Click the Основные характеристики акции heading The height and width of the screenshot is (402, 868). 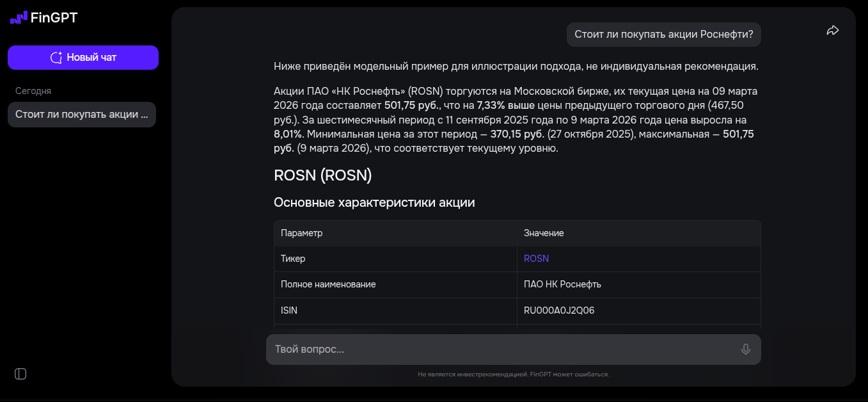pos(374,202)
